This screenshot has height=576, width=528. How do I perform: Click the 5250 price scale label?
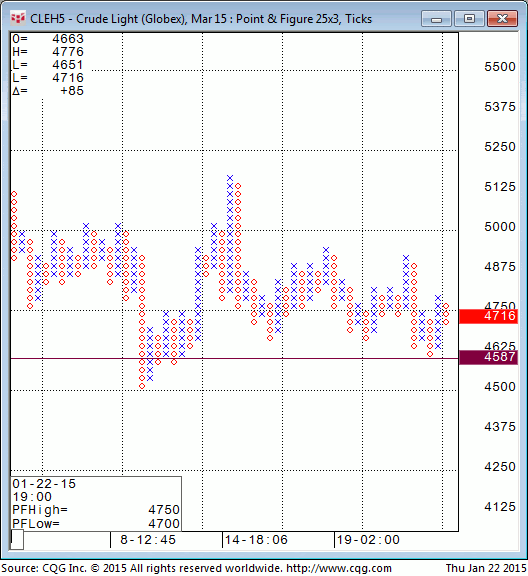500,147
